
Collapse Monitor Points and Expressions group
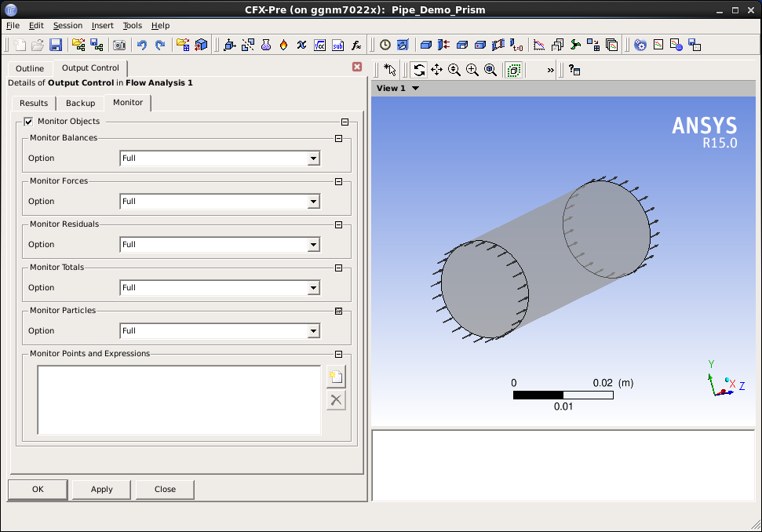[x=339, y=354]
